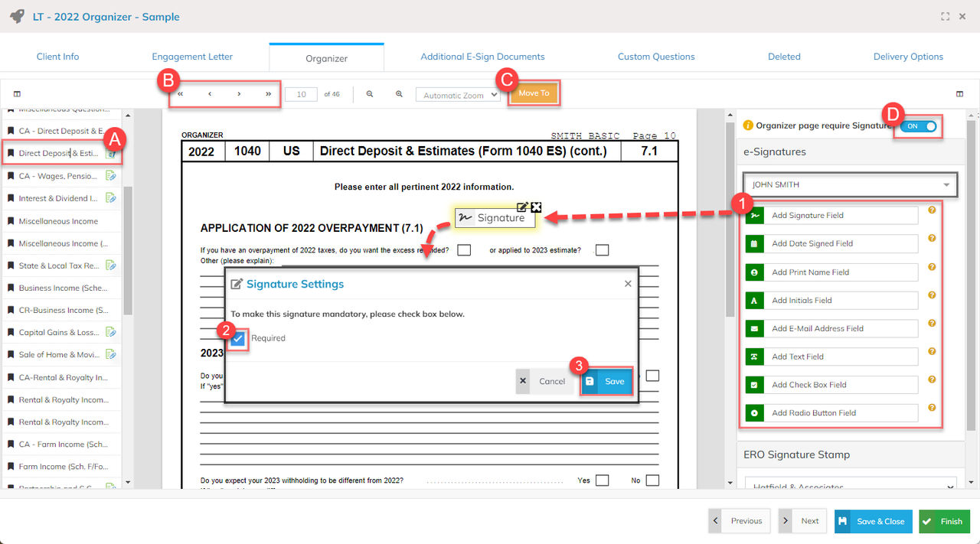The width and height of the screenshot is (980, 544).
Task: Toggle left sidebar panel icon
Action: click(x=17, y=94)
